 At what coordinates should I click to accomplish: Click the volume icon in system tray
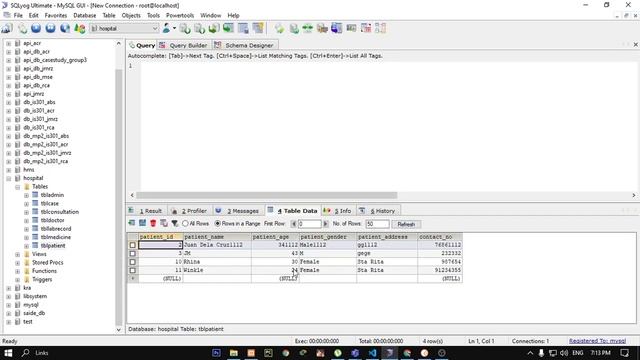point(564,353)
